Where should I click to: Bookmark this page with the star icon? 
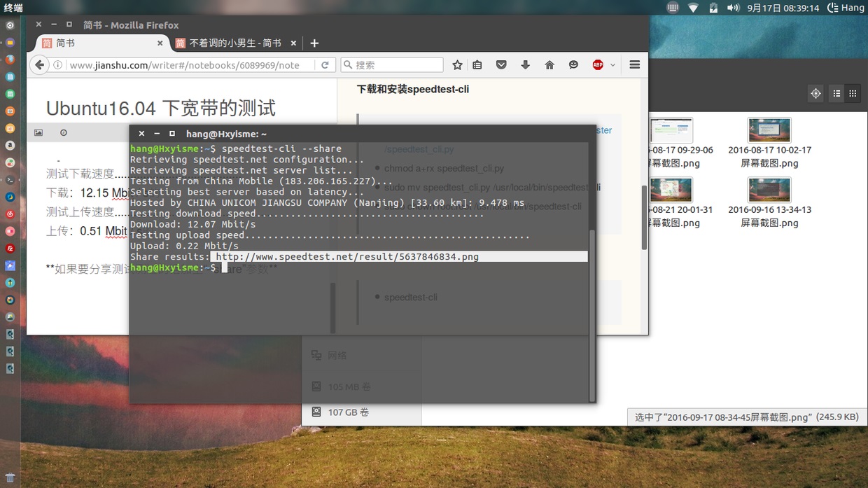457,65
